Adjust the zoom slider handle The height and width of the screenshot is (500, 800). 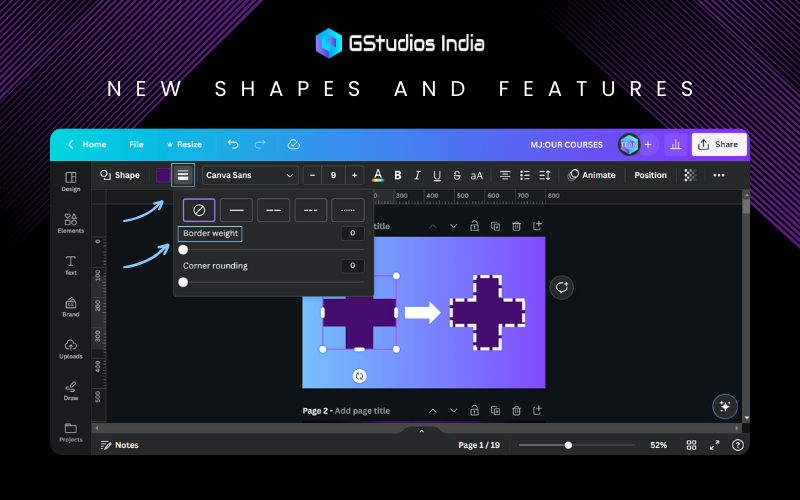click(x=568, y=445)
